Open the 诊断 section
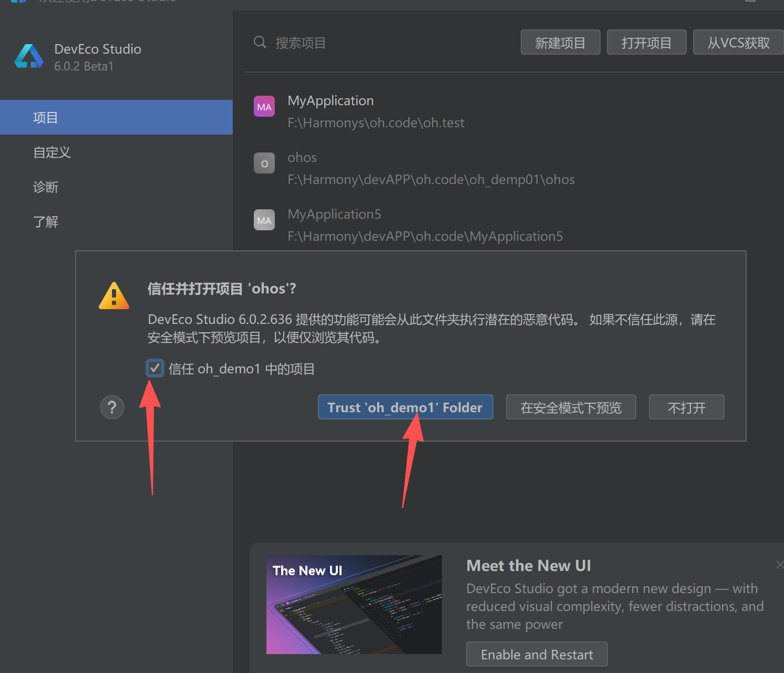This screenshot has width=784, height=673. [46, 187]
